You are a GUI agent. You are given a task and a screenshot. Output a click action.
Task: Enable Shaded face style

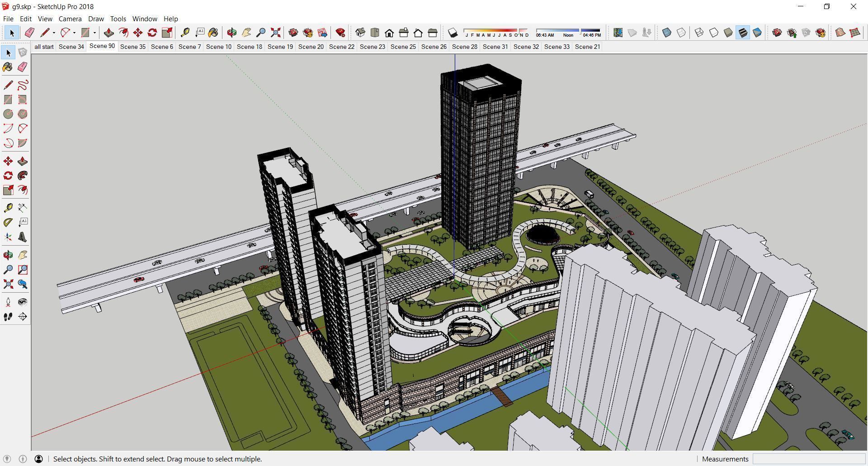click(728, 33)
